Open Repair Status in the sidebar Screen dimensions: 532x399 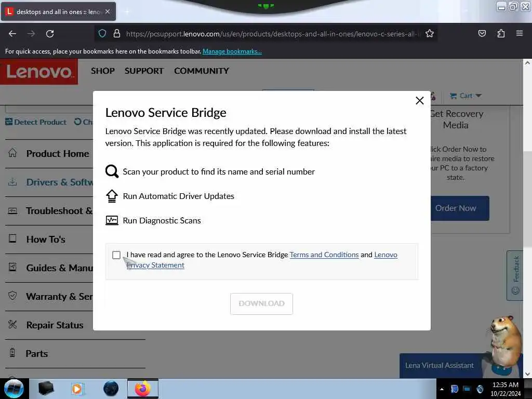(55, 325)
